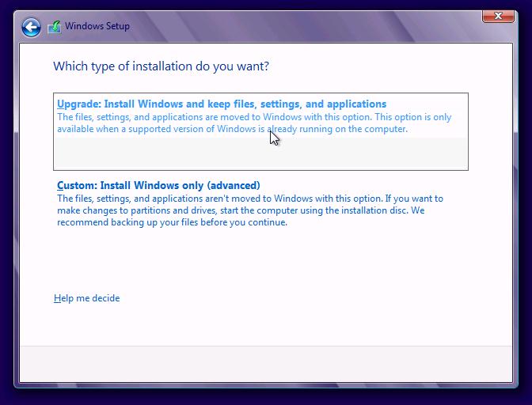Click the Custom option's description paragraph
532x405 pixels.
pos(249,210)
